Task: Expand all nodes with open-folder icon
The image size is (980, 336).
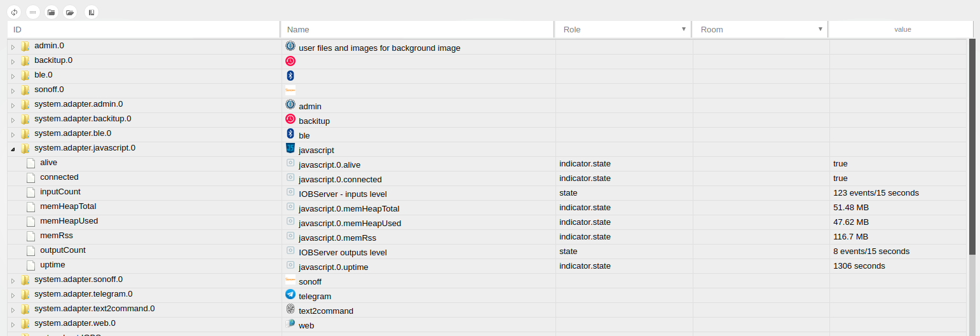Action: [x=70, y=12]
